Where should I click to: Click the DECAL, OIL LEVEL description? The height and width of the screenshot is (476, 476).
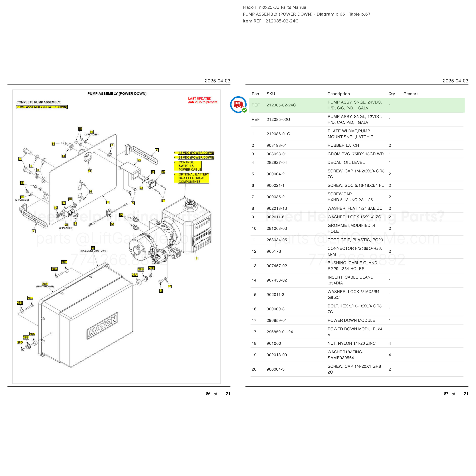[x=346, y=162]
